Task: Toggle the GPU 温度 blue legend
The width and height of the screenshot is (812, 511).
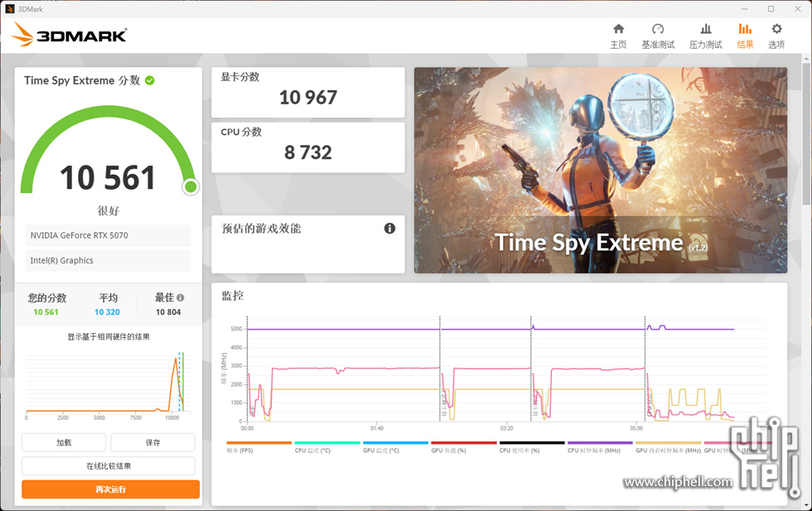Action: (x=396, y=446)
